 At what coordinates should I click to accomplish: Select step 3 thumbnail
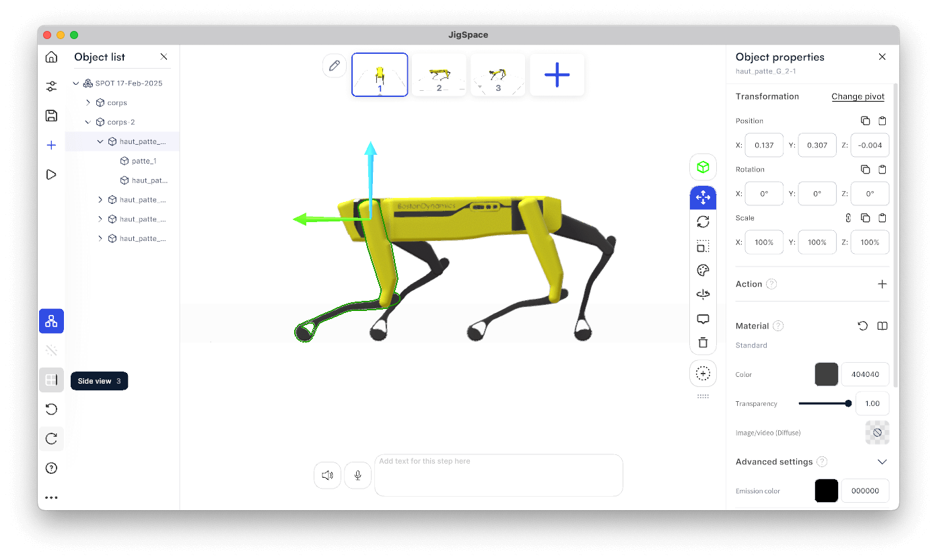click(498, 75)
